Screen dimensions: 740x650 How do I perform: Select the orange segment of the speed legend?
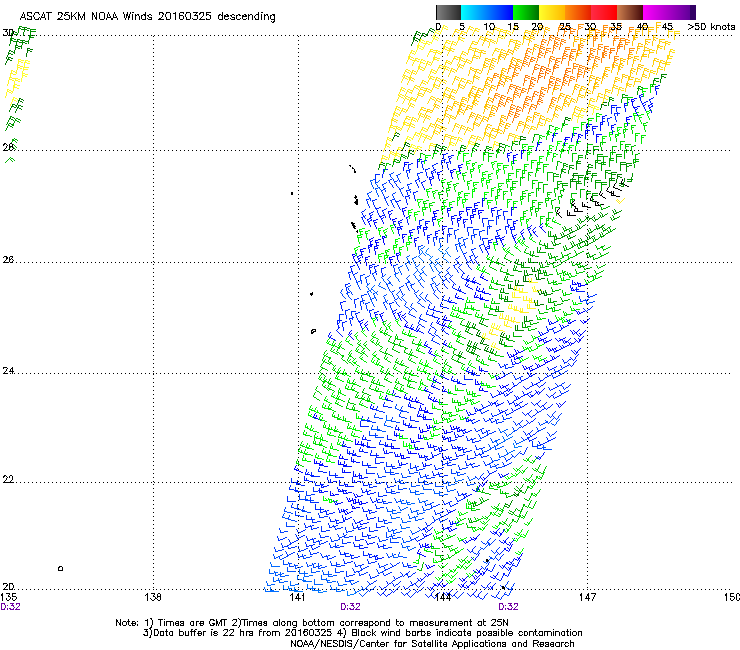pyautogui.click(x=578, y=12)
